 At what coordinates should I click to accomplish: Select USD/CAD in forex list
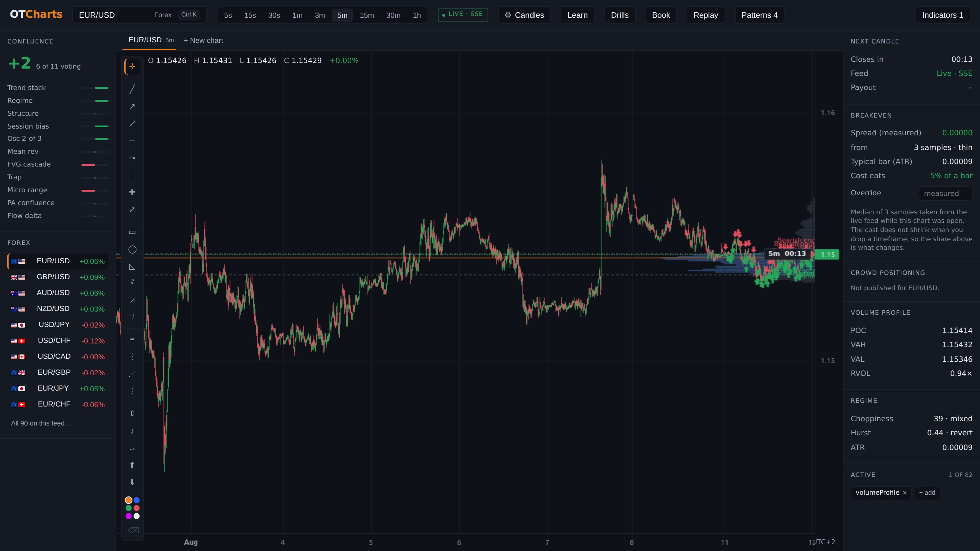[58, 357]
